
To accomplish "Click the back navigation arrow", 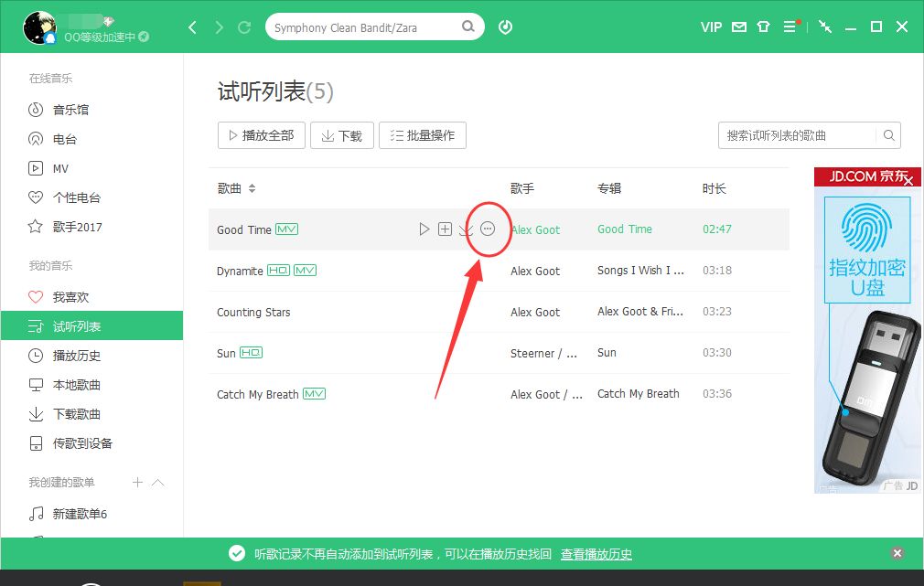I will (192, 27).
